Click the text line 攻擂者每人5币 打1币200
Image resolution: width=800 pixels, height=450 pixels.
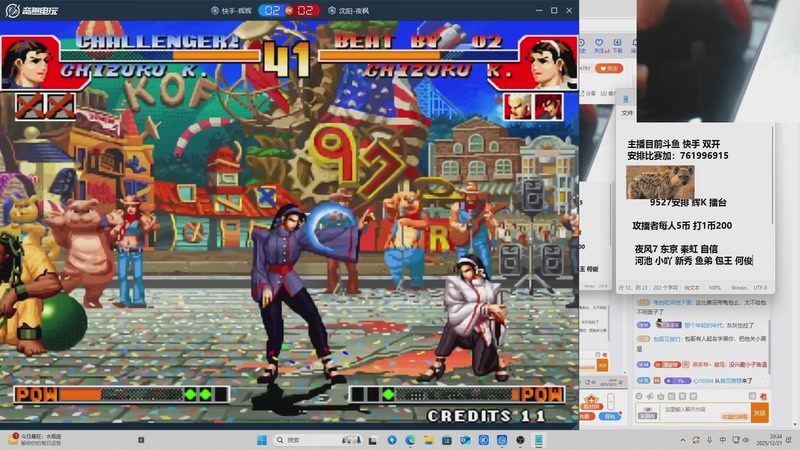tap(682, 226)
